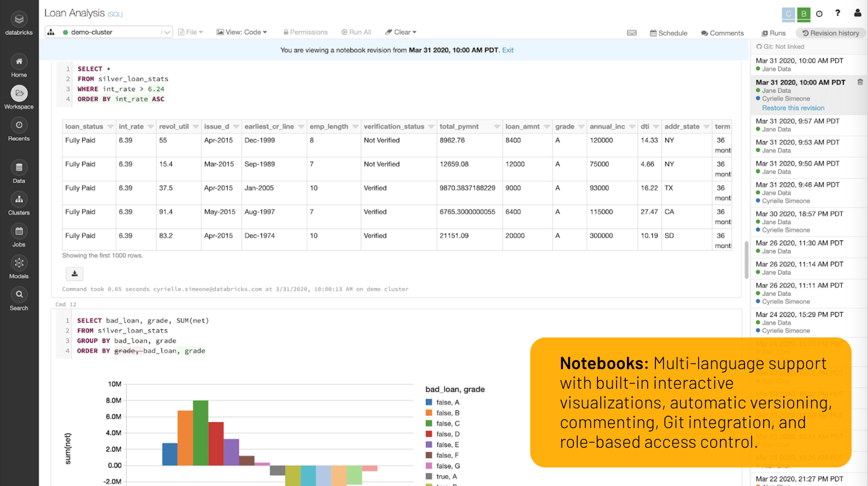Open the Data icon in sidebar
Viewport: 868px width, 486px height.
coord(19,168)
